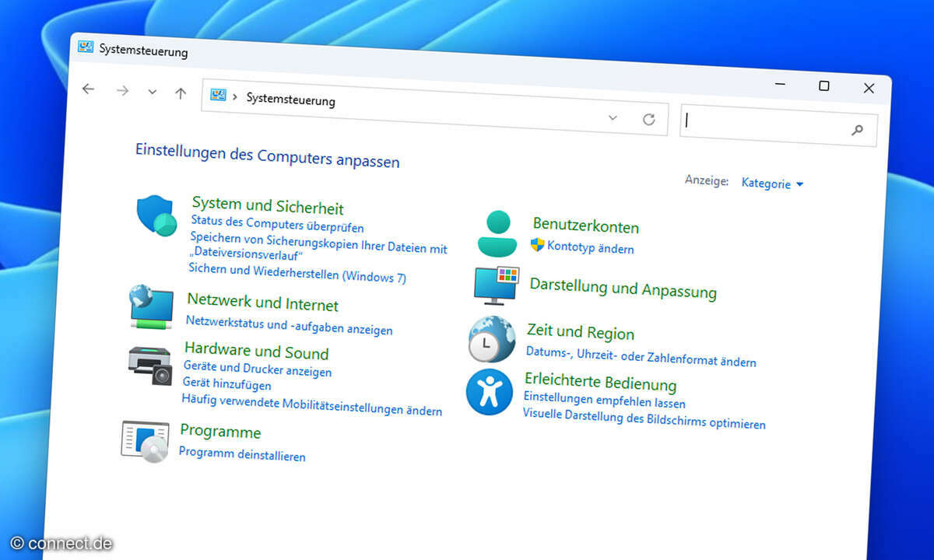This screenshot has height=560, width=934.
Task: Click Visuelle Darstellung des Bildschirms optimieren
Action: tap(644, 419)
